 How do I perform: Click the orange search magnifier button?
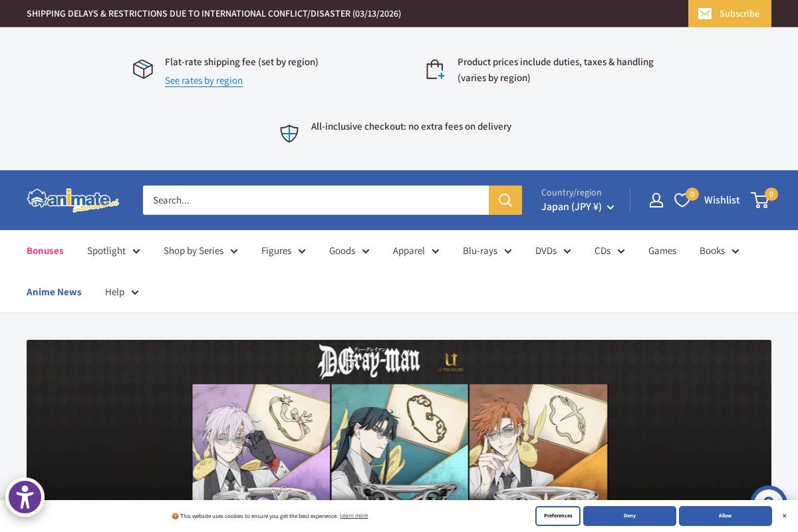(505, 200)
